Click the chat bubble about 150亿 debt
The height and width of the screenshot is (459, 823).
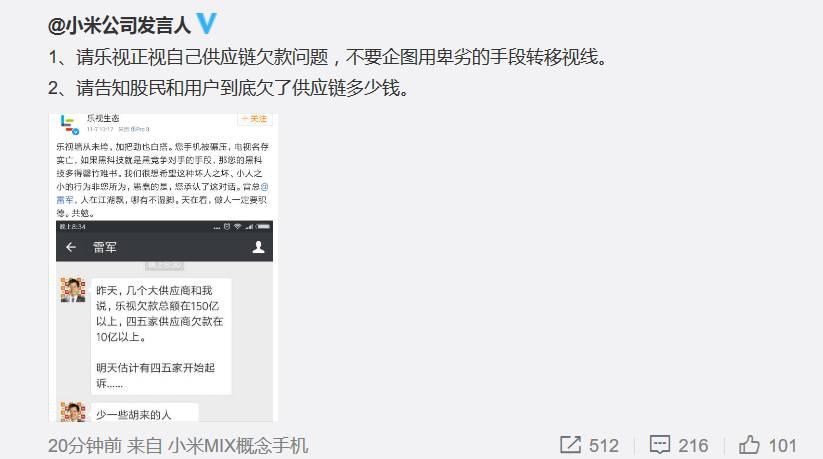point(161,336)
